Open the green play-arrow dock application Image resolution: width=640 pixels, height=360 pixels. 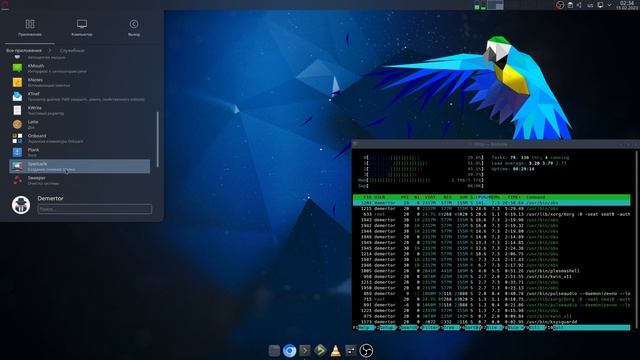coord(320,351)
